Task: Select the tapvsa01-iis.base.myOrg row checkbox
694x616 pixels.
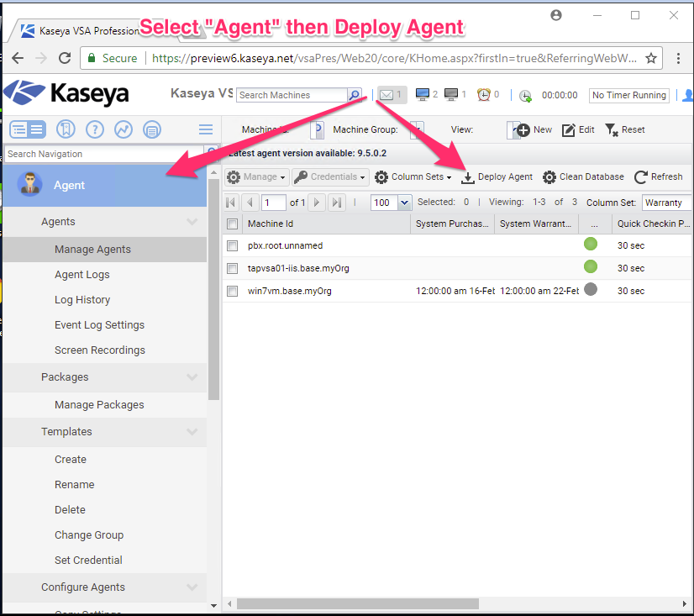Action: pyautogui.click(x=233, y=268)
